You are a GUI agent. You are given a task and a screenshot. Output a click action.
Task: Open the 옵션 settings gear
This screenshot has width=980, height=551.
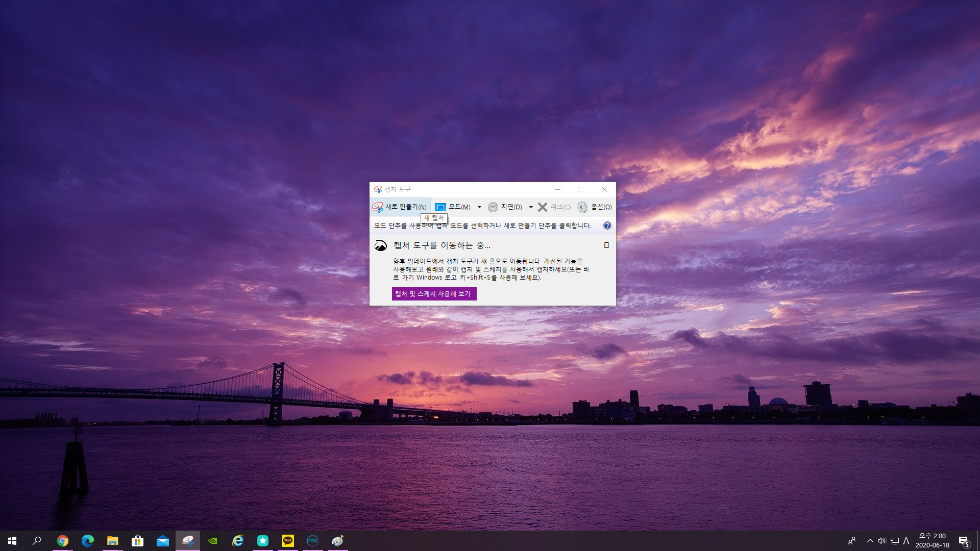pos(582,207)
